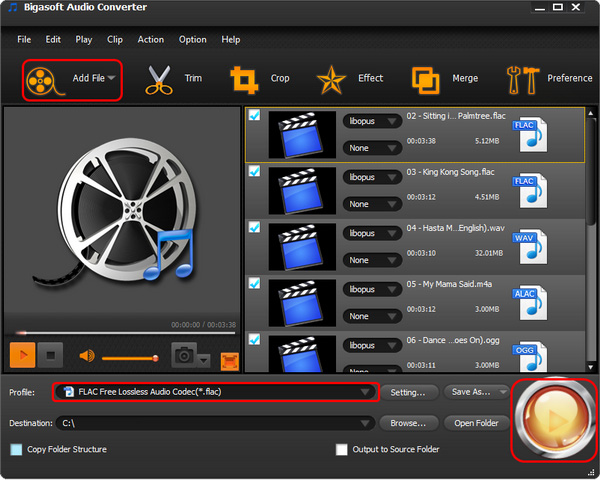Viewport: 600px width, 480px height.
Task: Uncheck the 06 - Dance ogg file
Action: (x=254, y=339)
